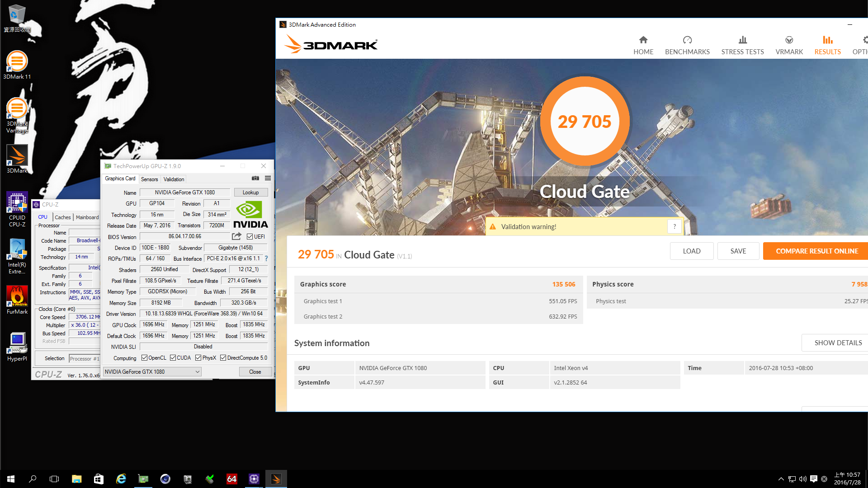This screenshot has height=488, width=868.
Task: Click the 3DMARK logo in the header
Action: coord(331,44)
